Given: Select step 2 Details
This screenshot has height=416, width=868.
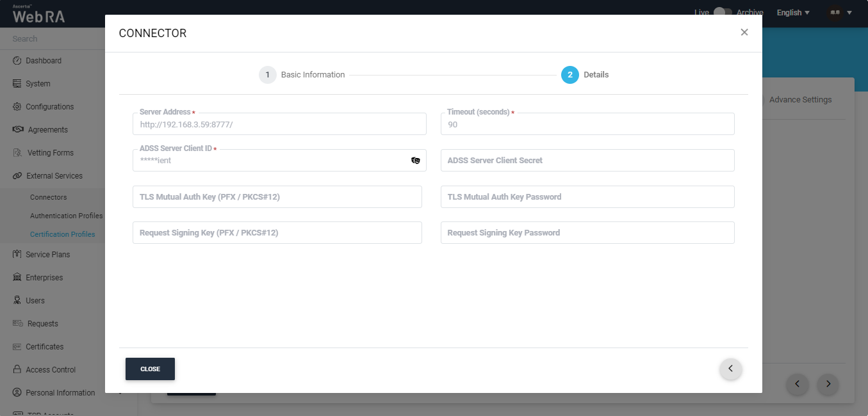Looking at the screenshot, I should point(570,75).
